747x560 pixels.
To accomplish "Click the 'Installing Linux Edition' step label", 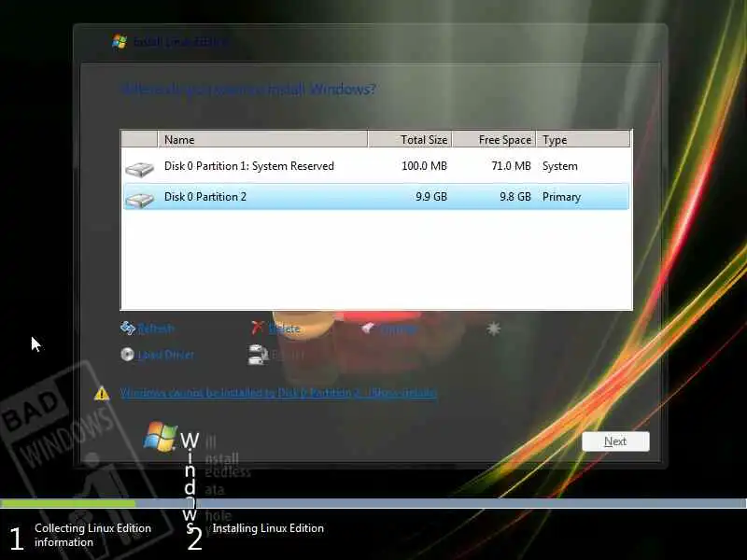I will pyautogui.click(x=268, y=528).
